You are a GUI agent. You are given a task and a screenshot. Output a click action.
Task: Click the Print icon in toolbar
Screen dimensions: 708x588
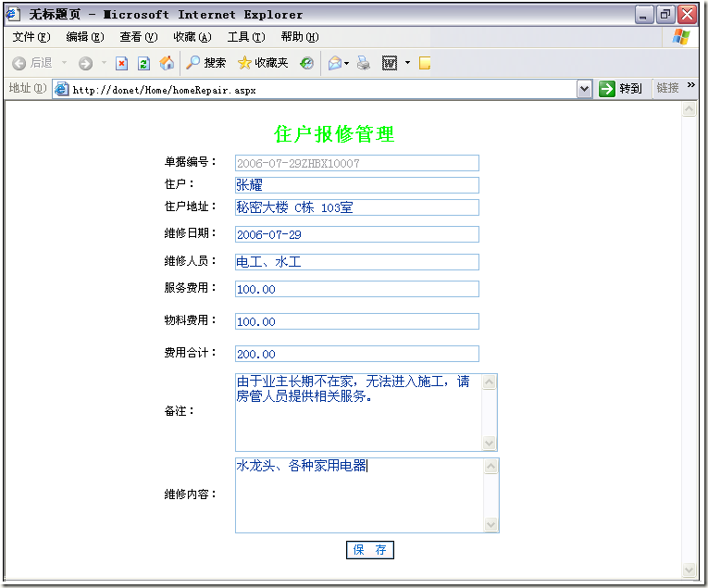[x=364, y=63]
